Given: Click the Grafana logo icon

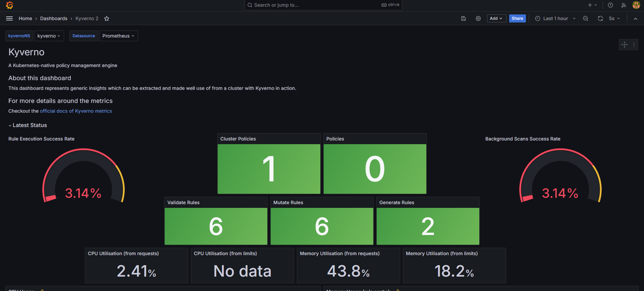Looking at the screenshot, I should coord(9,5).
